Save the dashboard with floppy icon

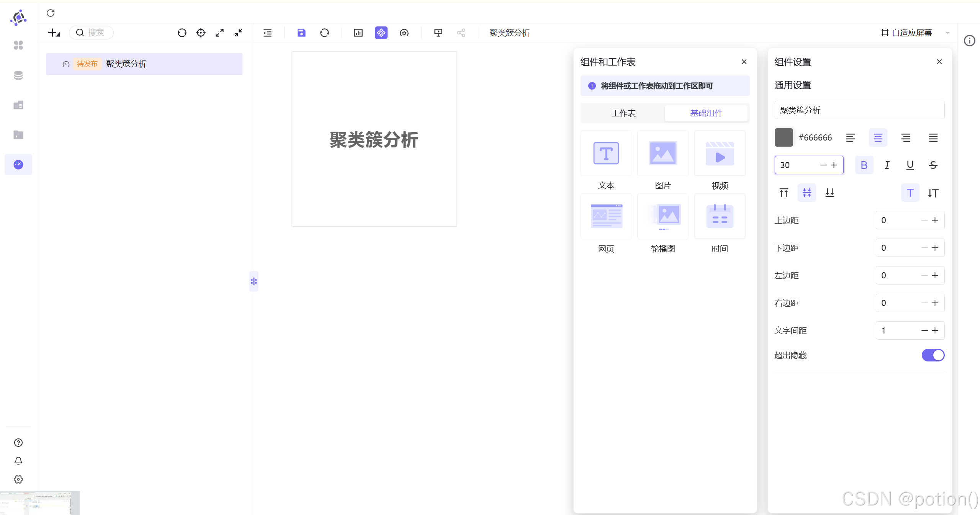301,33
